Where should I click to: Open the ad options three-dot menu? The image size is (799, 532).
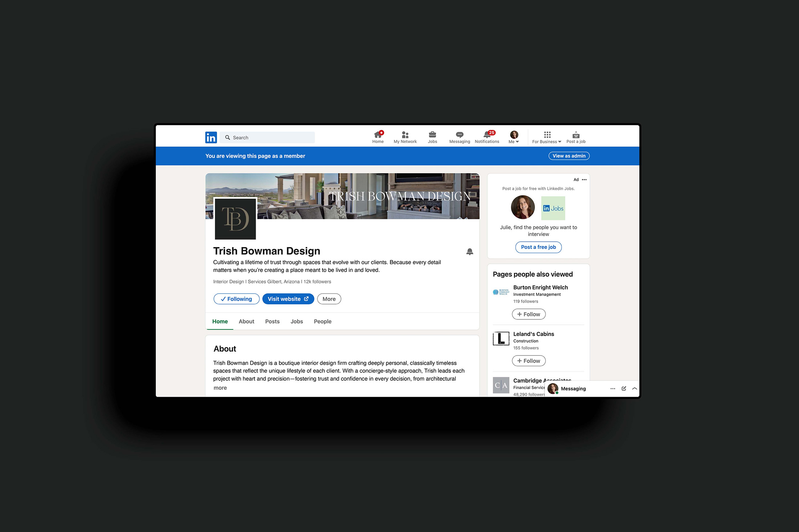tap(584, 180)
